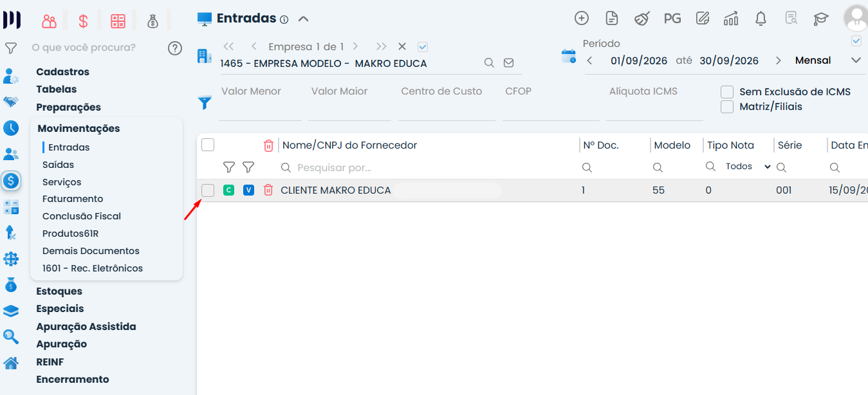
Task: Expand the Preparações menu
Action: pyautogui.click(x=69, y=107)
